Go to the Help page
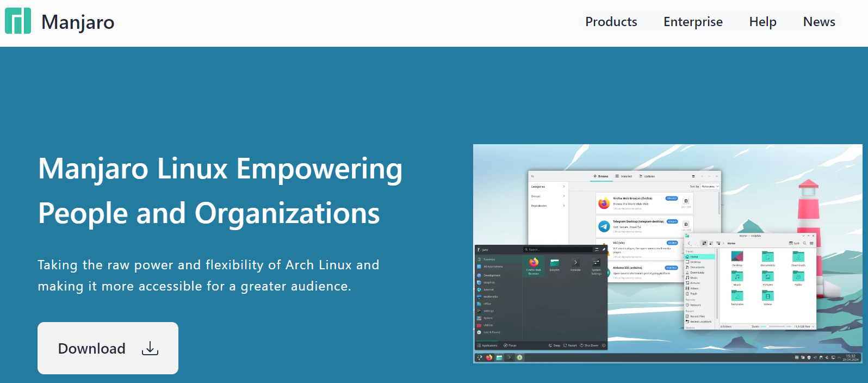The image size is (868, 383). [762, 22]
